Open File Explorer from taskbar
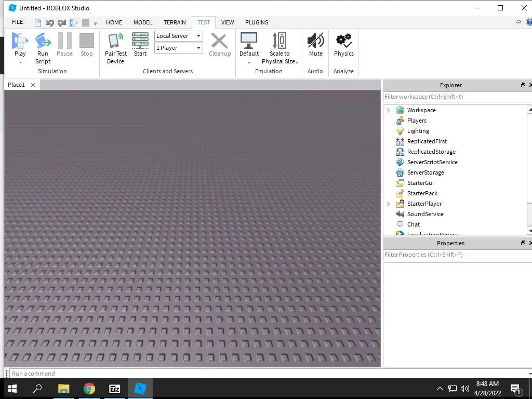This screenshot has height=399, width=532. [x=63, y=389]
